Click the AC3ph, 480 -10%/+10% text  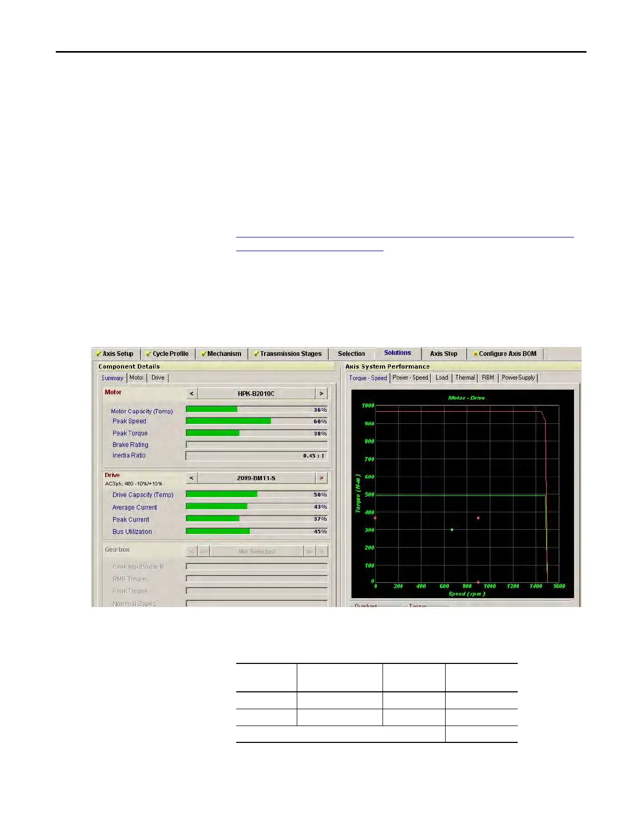tap(134, 484)
